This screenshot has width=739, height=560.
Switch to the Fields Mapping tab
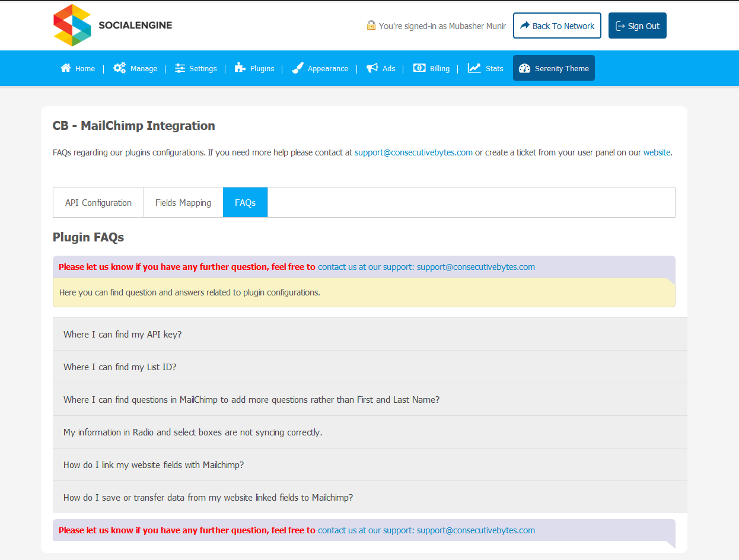pyautogui.click(x=183, y=203)
